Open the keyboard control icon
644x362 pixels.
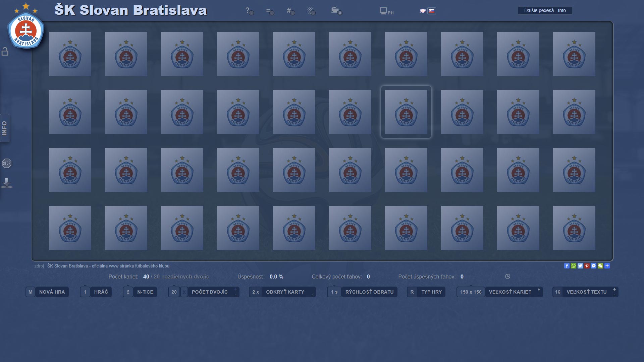[x=336, y=11]
